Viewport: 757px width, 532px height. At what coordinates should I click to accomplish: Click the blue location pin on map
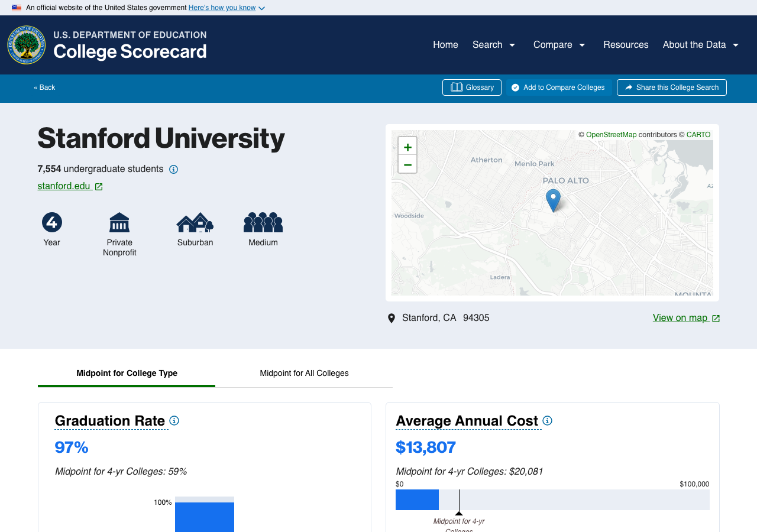(x=553, y=200)
